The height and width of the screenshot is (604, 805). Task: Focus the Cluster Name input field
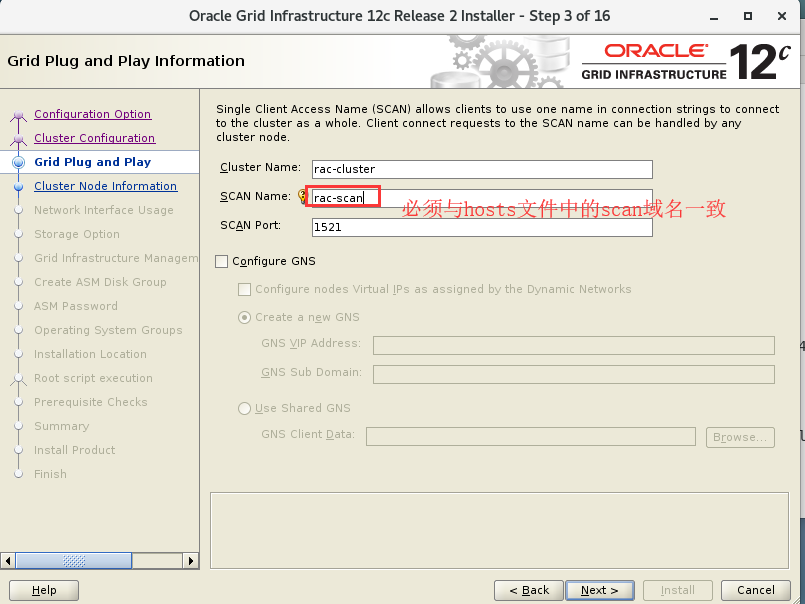pos(482,169)
